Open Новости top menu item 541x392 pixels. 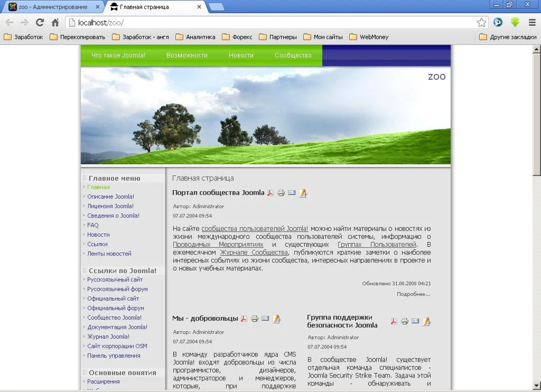pyautogui.click(x=241, y=55)
